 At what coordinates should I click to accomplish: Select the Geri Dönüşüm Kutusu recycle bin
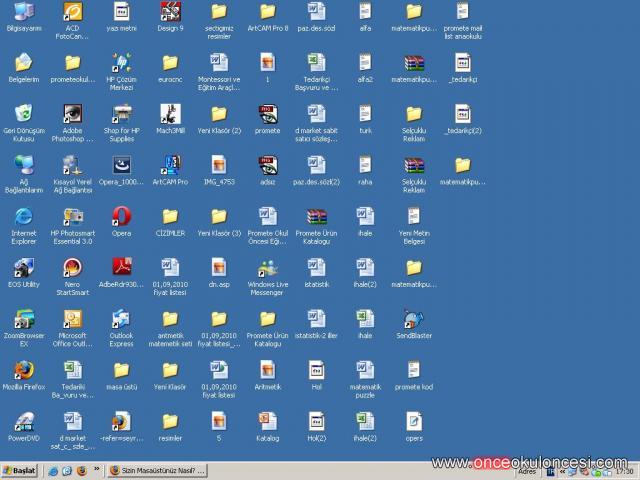point(24,114)
